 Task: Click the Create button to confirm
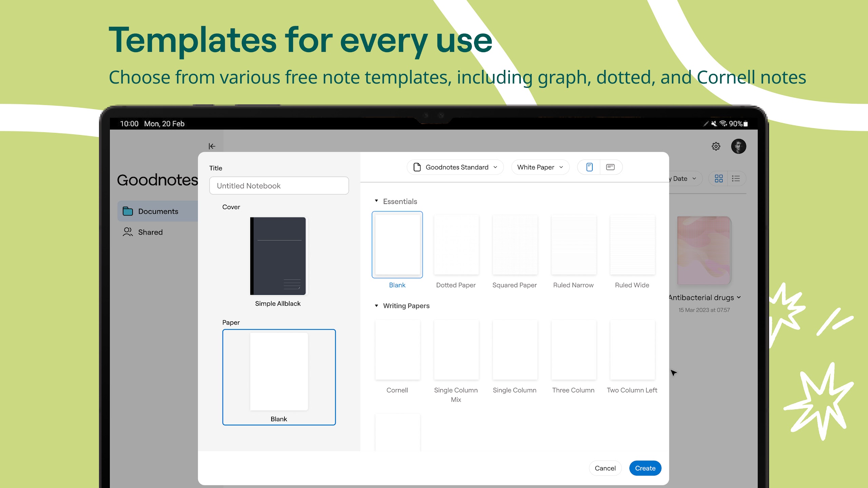(645, 468)
